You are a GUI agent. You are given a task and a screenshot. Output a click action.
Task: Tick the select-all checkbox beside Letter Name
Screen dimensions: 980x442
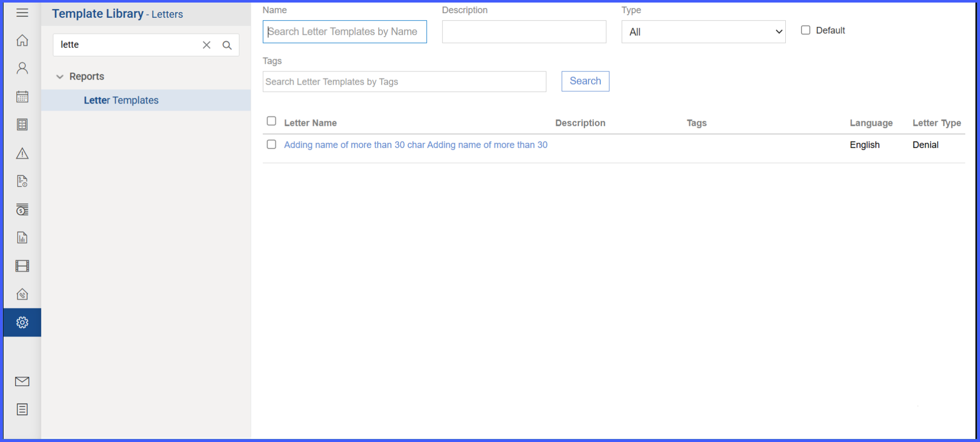tap(272, 121)
